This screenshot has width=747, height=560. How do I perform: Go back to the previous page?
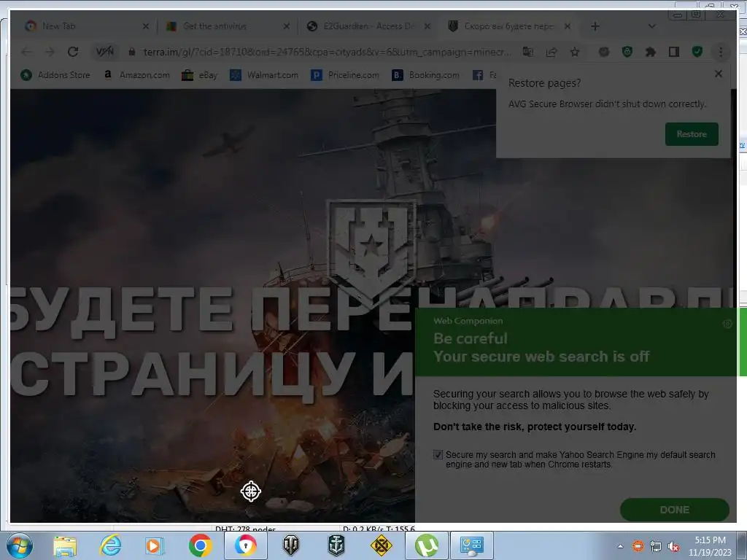point(27,52)
